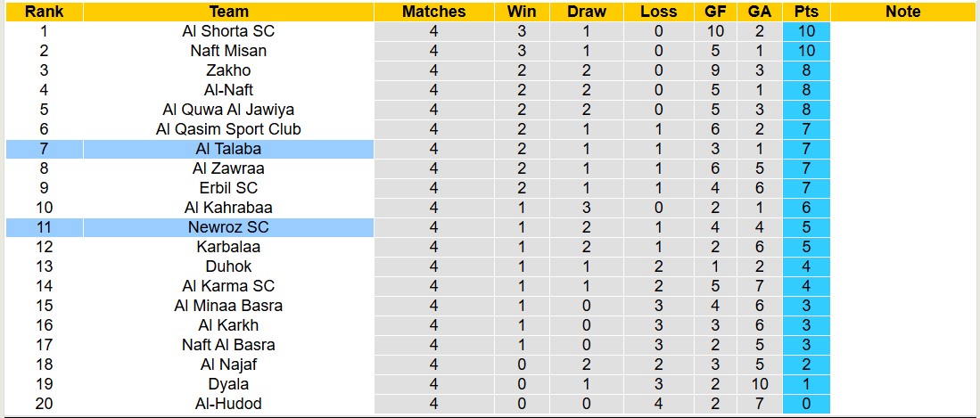Select the Matches column header

[x=433, y=12]
